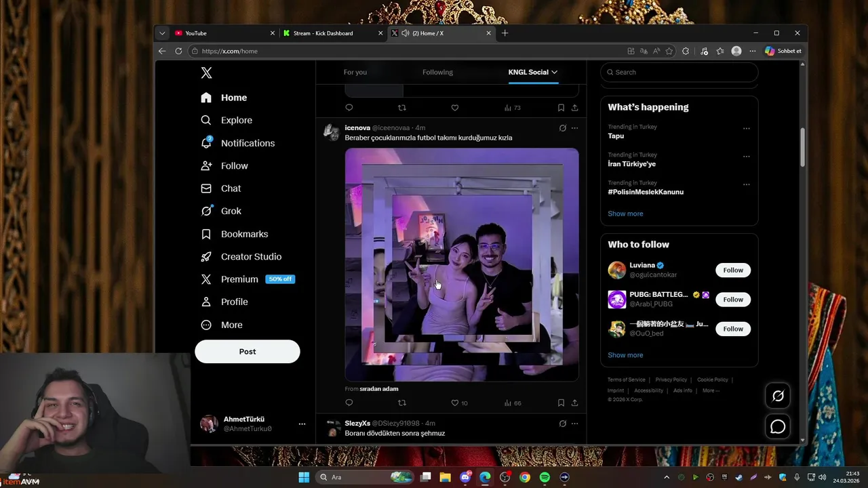
Task: Open Spotify from the taskbar
Action: coord(545,477)
